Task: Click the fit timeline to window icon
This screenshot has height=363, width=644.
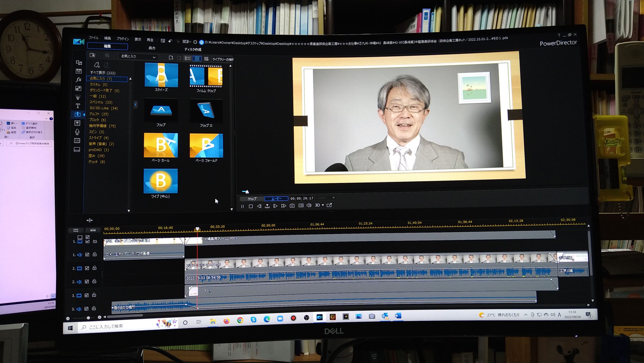Action: pos(90,220)
